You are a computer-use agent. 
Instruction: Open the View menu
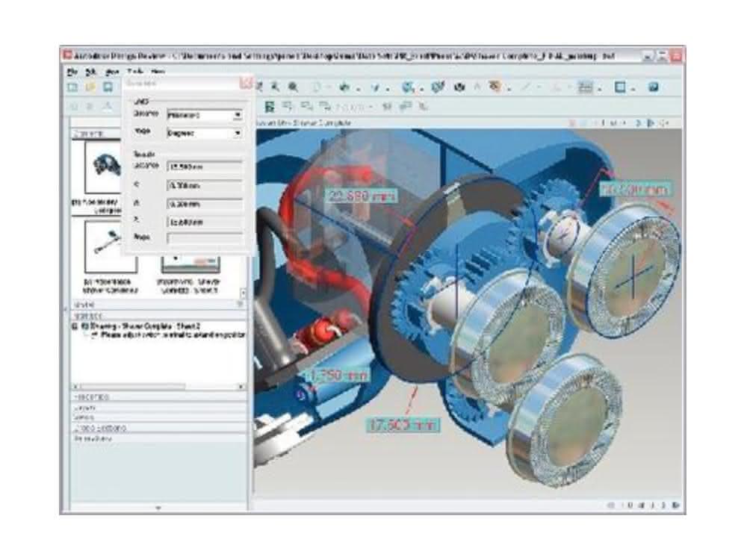coord(111,72)
